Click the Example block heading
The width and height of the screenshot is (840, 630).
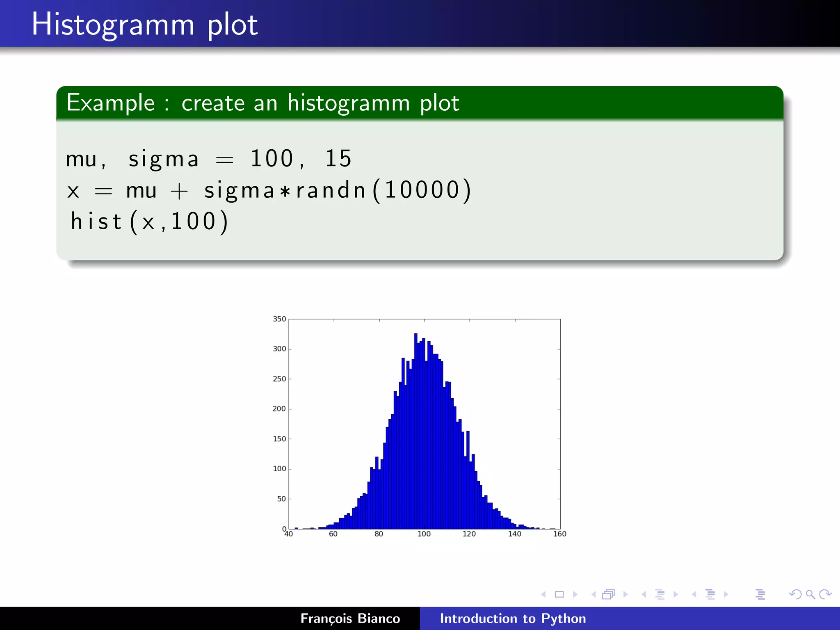pos(263,103)
